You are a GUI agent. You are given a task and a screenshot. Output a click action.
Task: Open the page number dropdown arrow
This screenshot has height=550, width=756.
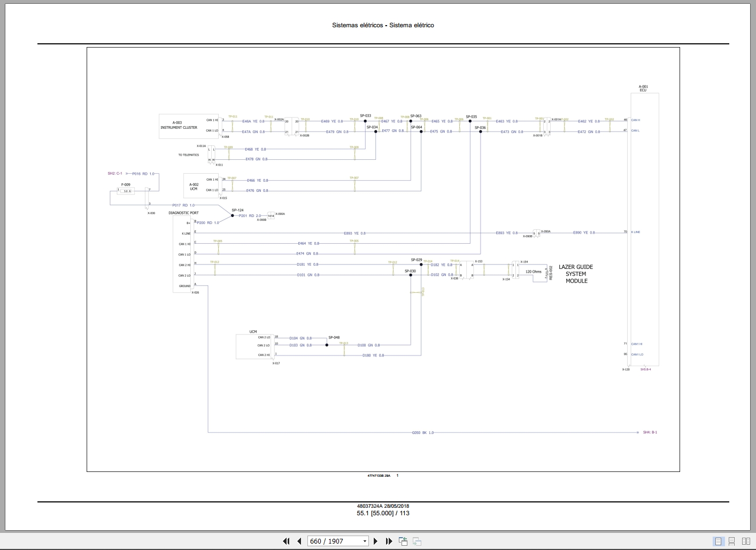[x=365, y=541]
